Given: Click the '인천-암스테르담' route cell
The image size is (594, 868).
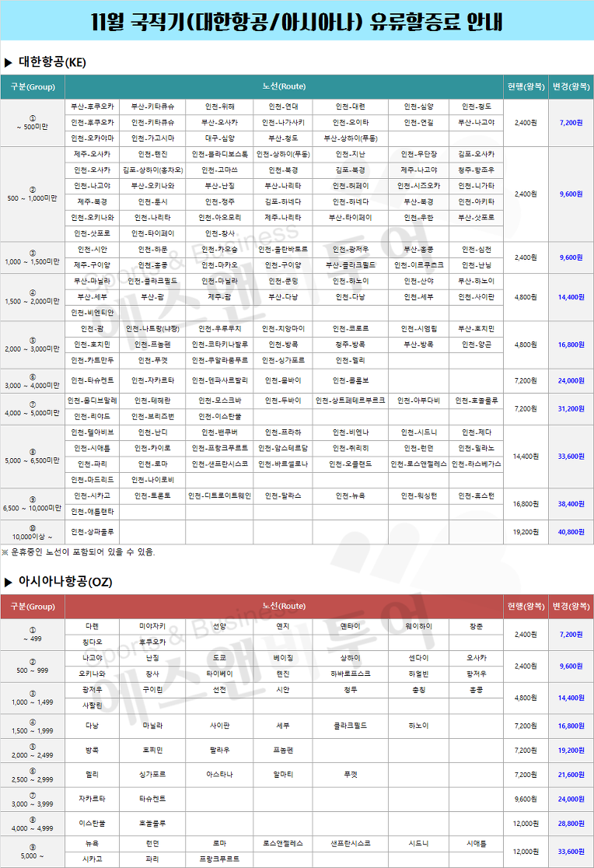Looking at the screenshot, I should click(x=283, y=448).
